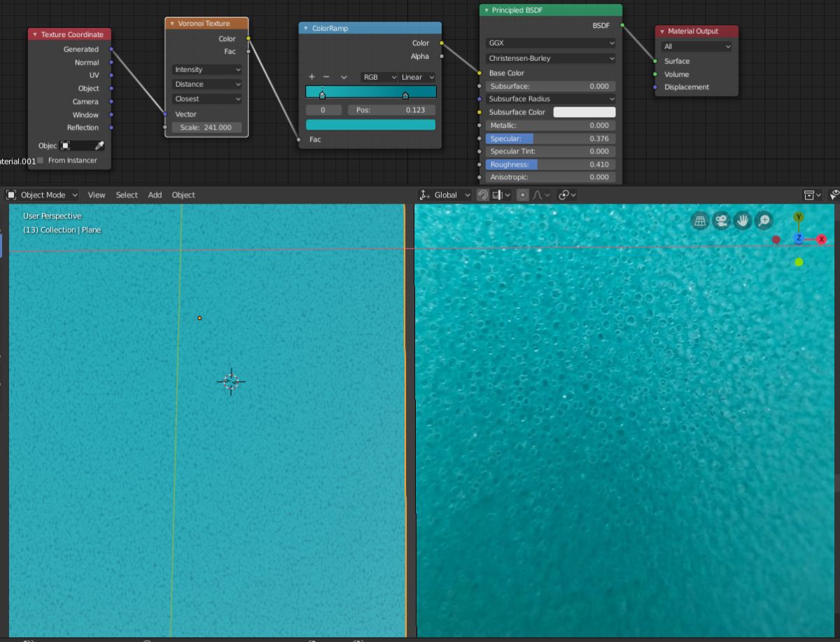The image size is (840, 642).
Task: Select the orange object origin dot
Action: tap(199, 318)
